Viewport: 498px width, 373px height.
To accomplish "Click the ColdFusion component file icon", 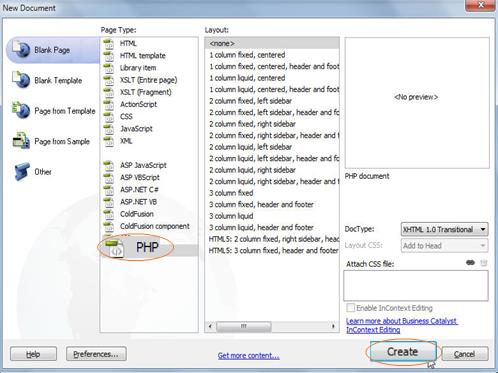I will pyautogui.click(x=109, y=226).
